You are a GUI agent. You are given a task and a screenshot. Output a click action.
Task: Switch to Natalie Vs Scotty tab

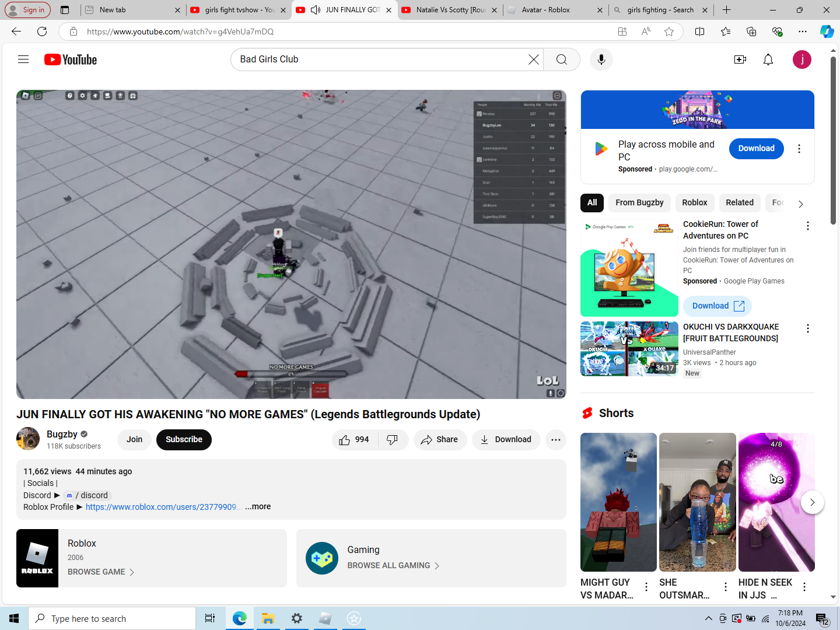[449, 10]
